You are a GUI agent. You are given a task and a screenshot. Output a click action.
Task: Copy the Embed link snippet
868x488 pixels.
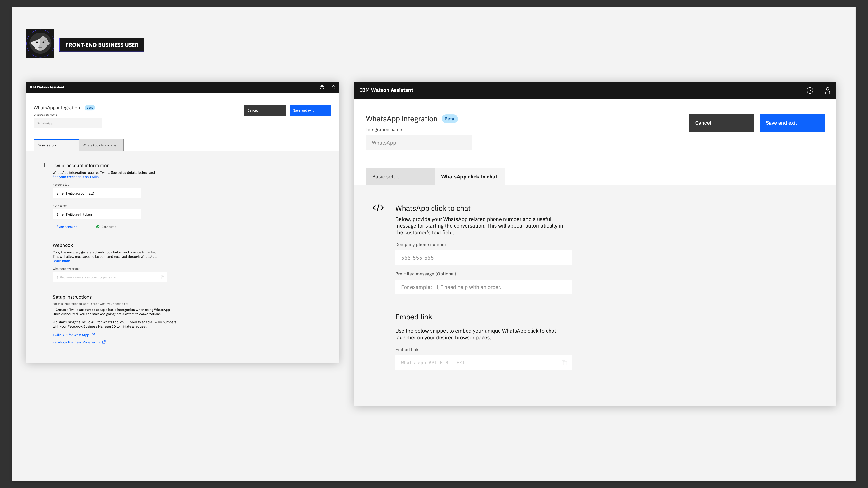tap(564, 363)
